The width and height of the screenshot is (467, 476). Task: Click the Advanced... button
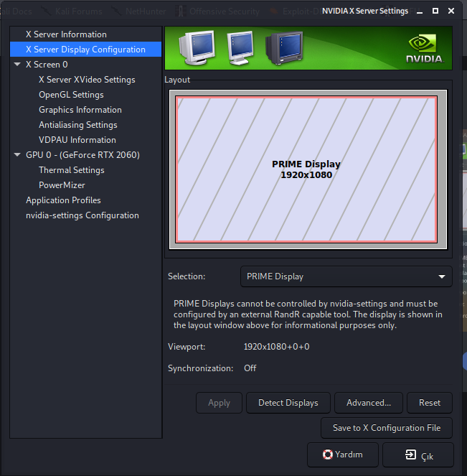pos(369,403)
